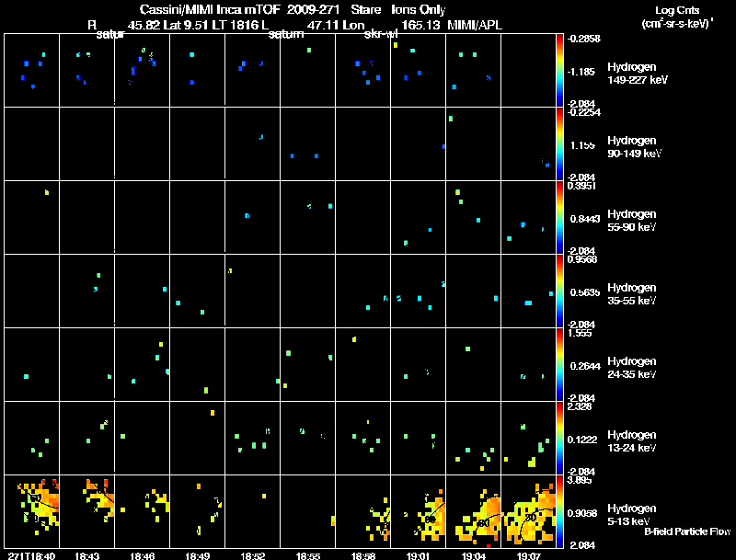Click the color bar of the 35-55 keV row
736x560 pixels.
point(559,291)
